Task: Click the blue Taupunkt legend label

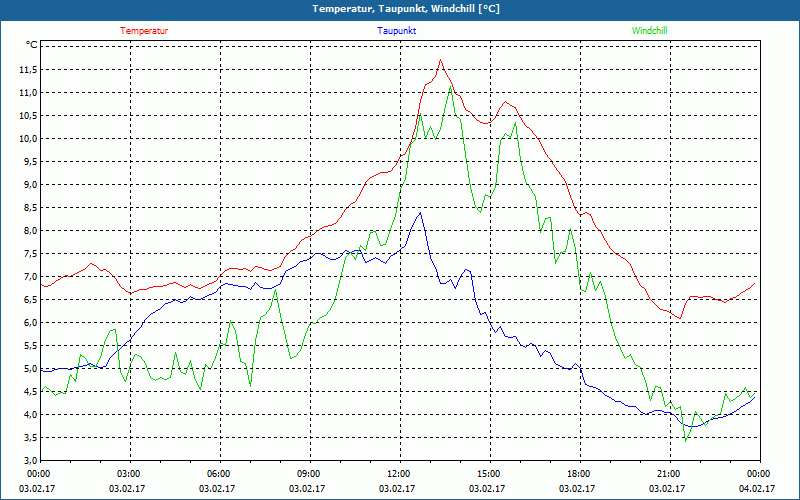Action: pos(396,31)
